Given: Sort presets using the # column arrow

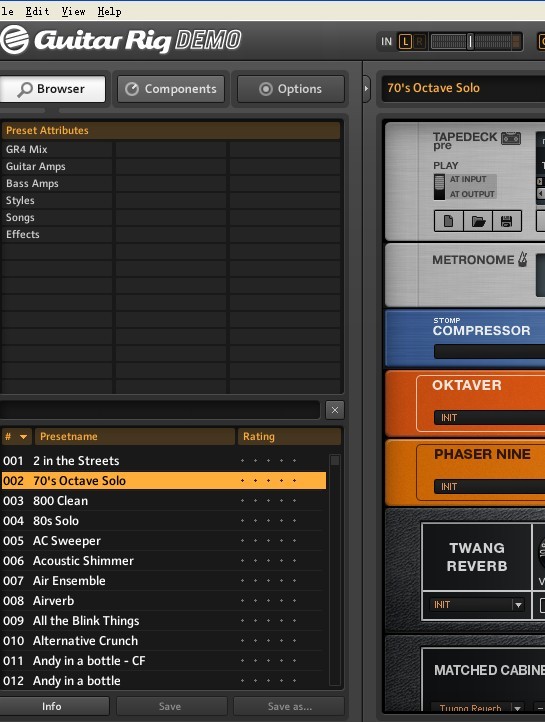Looking at the screenshot, I should coord(23,437).
